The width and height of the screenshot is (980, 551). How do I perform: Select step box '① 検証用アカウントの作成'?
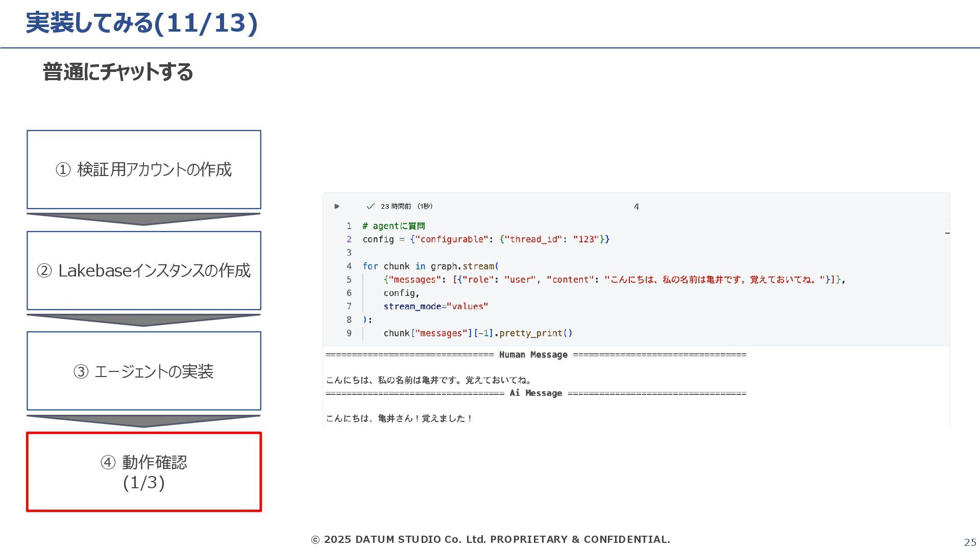144,169
